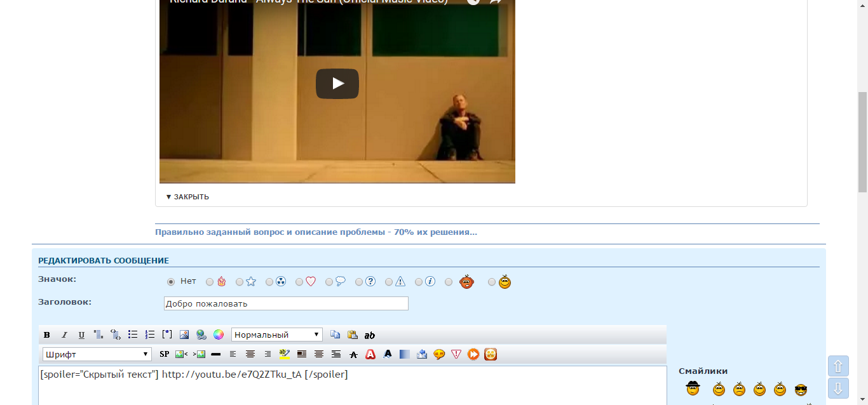Screen dimensions: 868x405
Task: Insert list item [*] tag
Action: click(167, 335)
